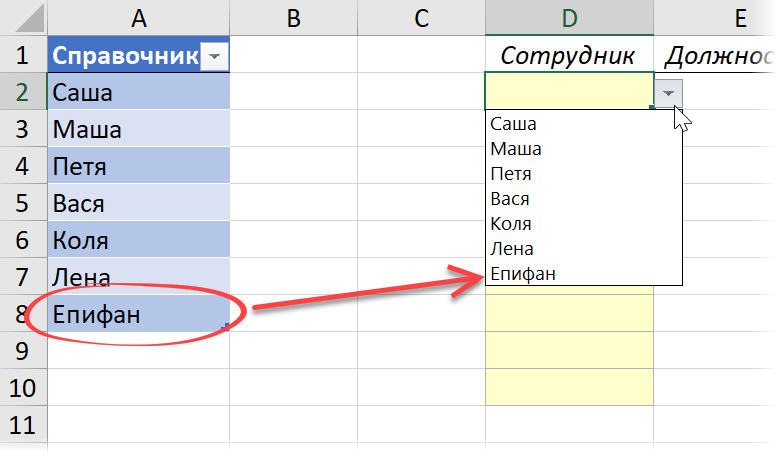This screenshot has height=453, width=777.
Task: Pick Петя from the dropdown list
Action: click(513, 174)
